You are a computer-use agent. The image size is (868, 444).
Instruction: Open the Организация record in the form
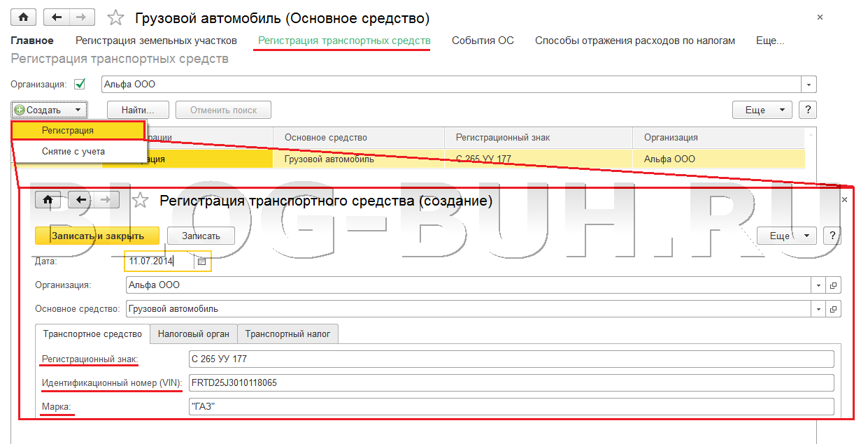click(x=833, y=285)
